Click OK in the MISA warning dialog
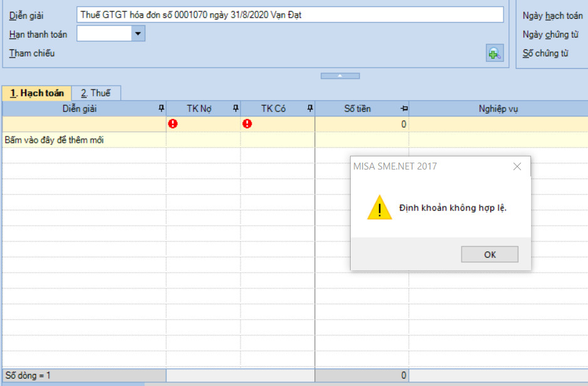This screenshot has width=588, height=386. 490,255
